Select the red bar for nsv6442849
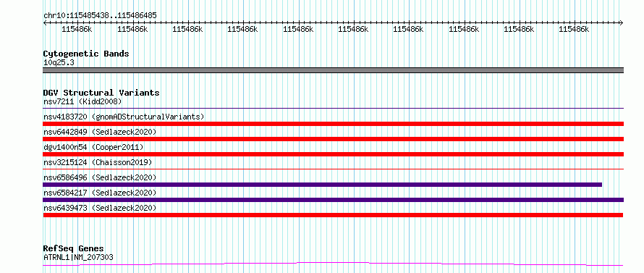644x273 pixels. [x=333, y=139]
